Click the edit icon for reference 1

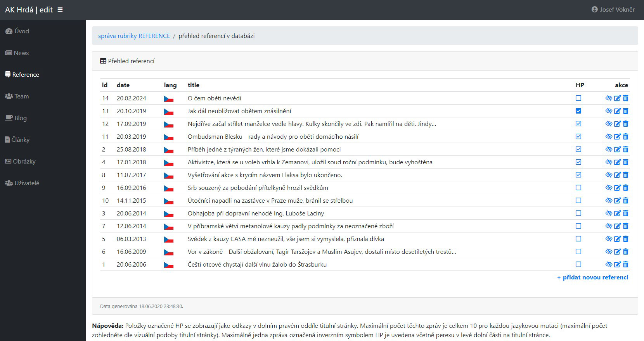(617, 265)
